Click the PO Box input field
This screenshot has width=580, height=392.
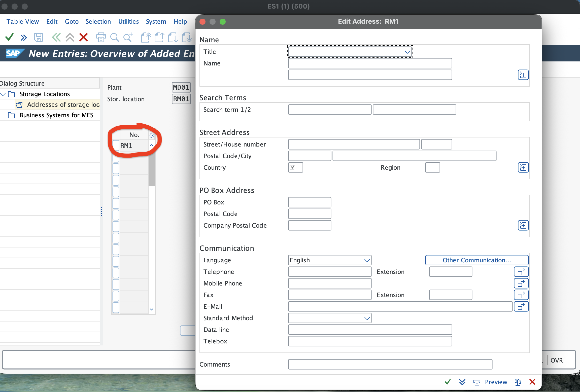point(310,202)
